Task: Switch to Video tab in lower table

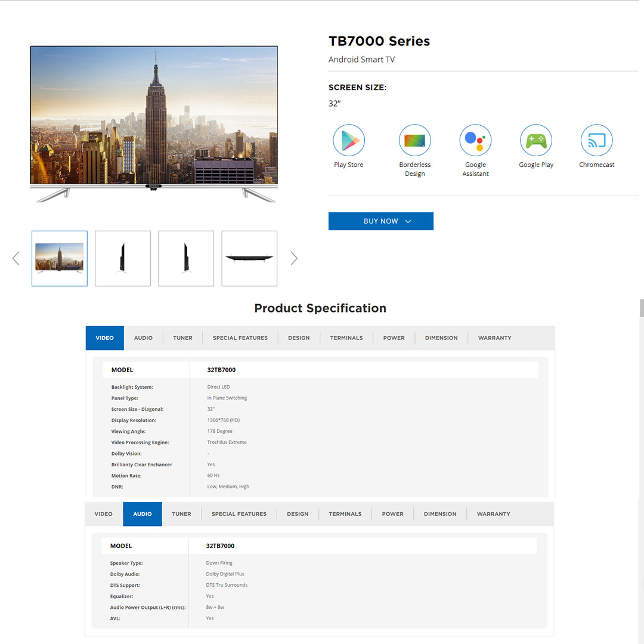Action: [103, 514]
